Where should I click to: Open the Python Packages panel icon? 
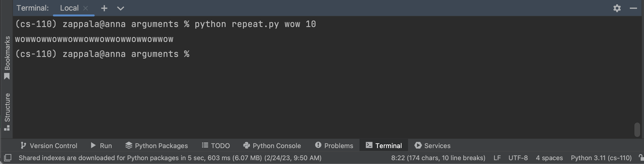click(x=156, y=145)
